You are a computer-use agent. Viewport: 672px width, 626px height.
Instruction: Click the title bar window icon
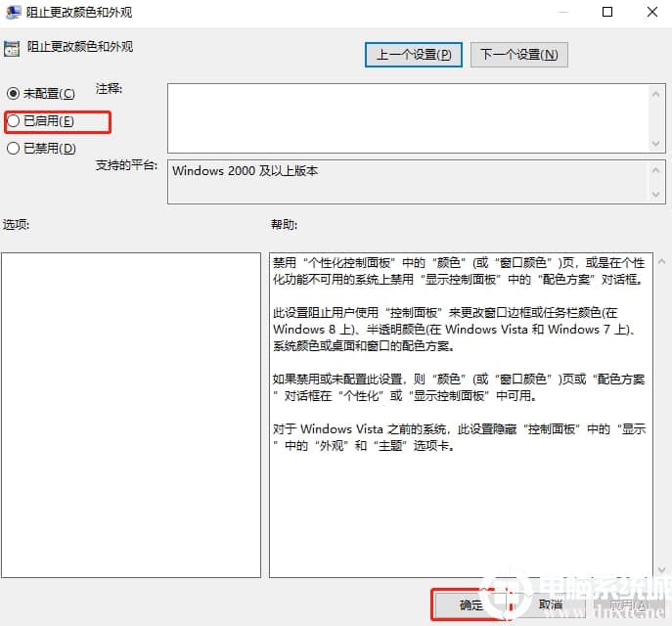click(x=13, y=12)
